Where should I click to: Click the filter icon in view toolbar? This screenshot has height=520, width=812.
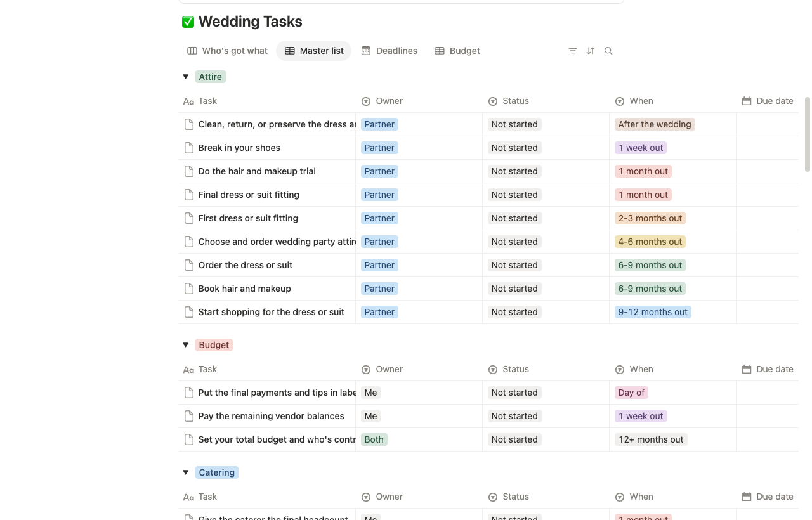pyautogui.click(x=573, y=51)
